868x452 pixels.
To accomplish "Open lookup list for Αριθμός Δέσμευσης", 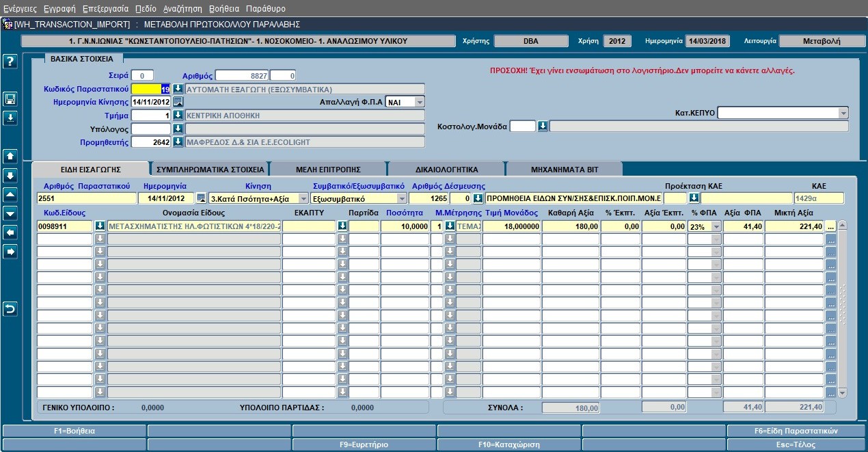I will (477, 198).
